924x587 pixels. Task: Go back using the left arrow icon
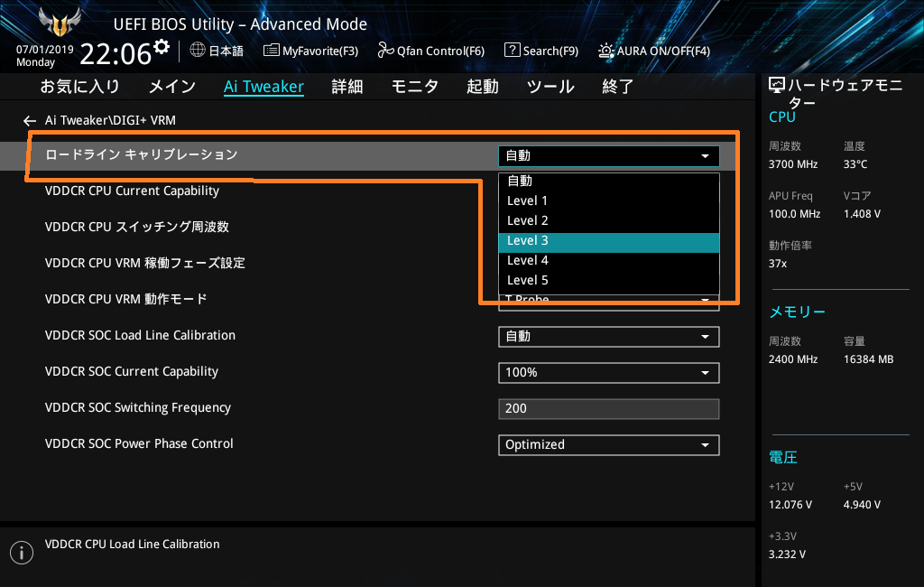point(30,121)
